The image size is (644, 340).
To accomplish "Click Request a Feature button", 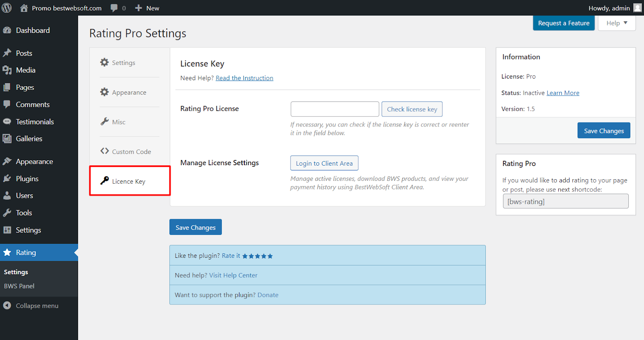I will pyautogui.click(x=563, y=23).
